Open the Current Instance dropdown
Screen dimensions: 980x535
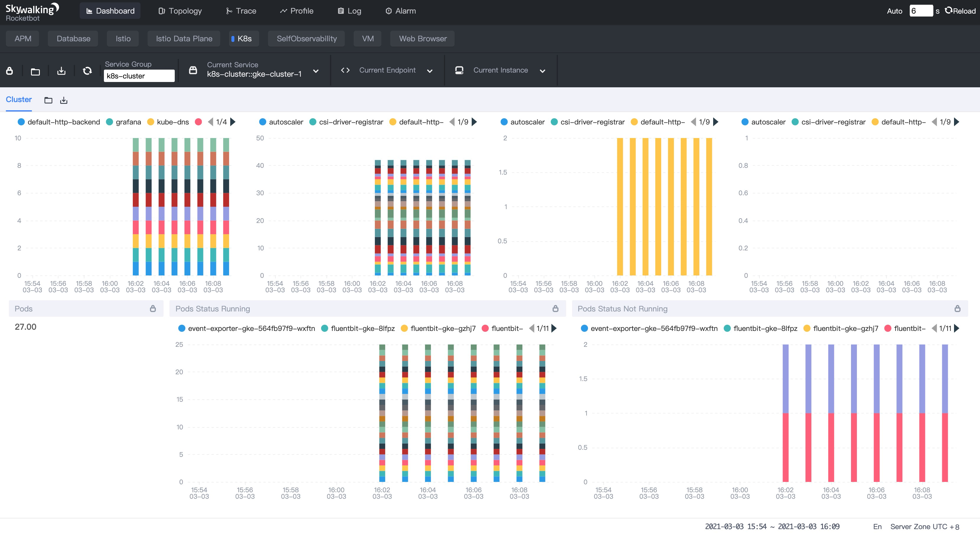pyautogui.click(x=543, y=71)
